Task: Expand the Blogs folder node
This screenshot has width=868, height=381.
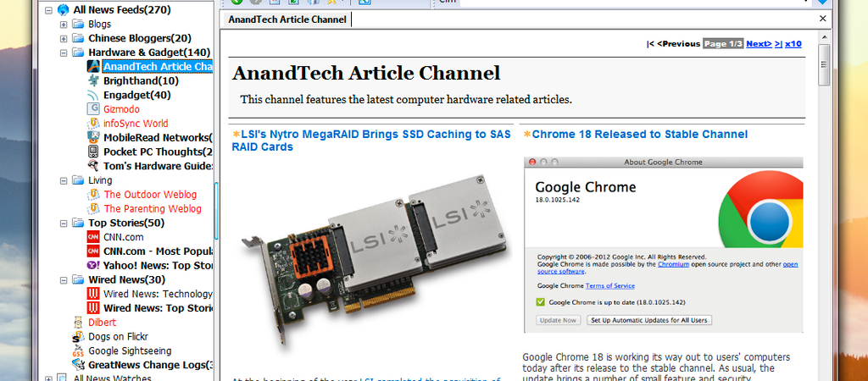Action: [x=64, y=25]
